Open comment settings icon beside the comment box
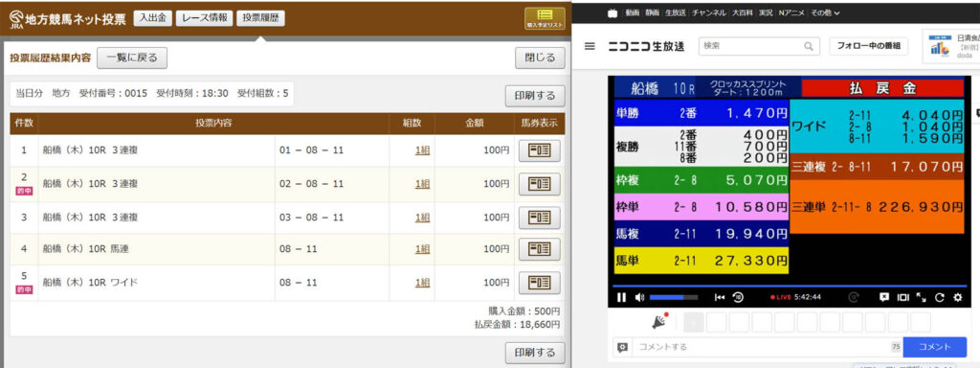This screenshot has height=368, width=980. pos(622,347)
